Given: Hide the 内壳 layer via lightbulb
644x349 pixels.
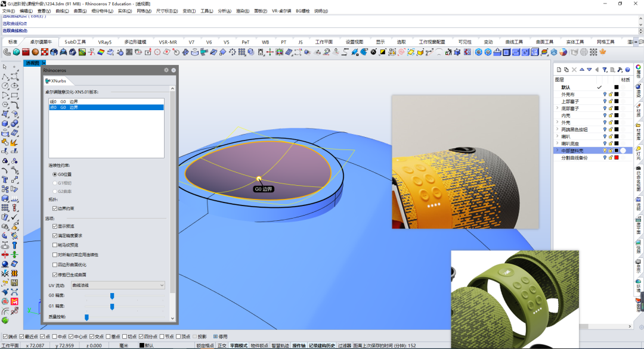Looking at the screenshot, I should point(605,116).
